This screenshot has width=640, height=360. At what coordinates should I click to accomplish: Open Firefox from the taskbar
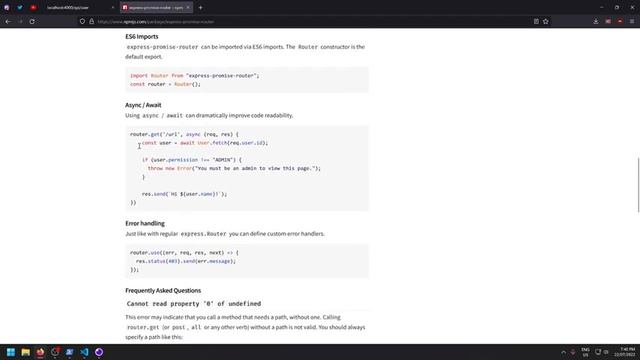(x=40, y=352)
